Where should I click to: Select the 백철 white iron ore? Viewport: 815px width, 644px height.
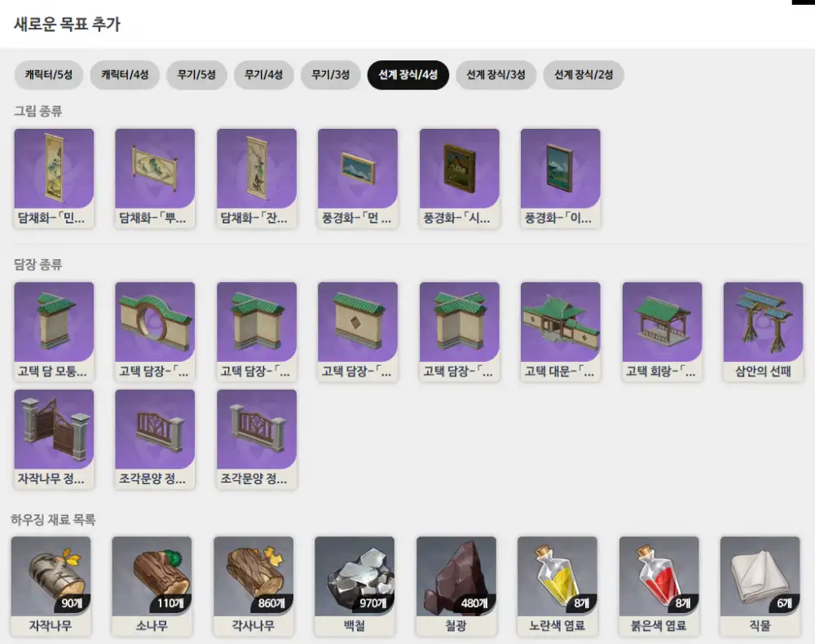tap(355, 585)
